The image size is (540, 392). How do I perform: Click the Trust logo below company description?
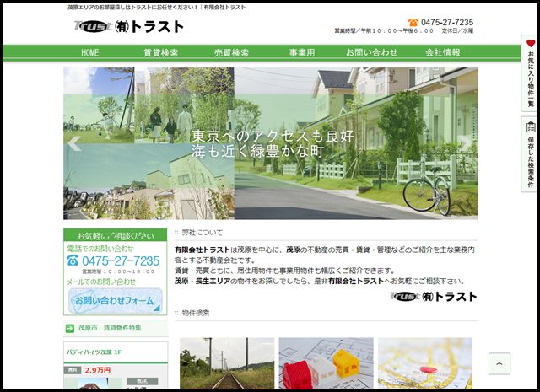(x=434, y=297)
